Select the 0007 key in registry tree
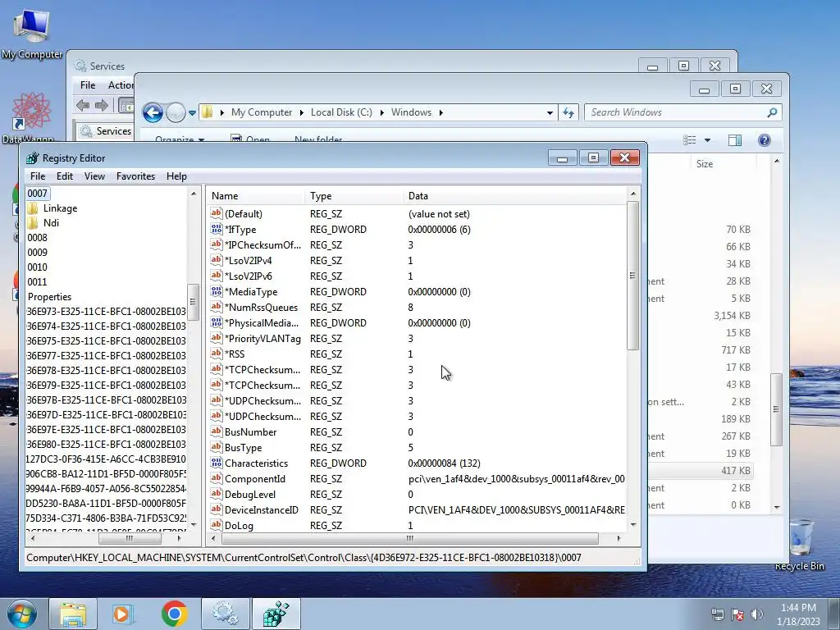 pos(38,194)
